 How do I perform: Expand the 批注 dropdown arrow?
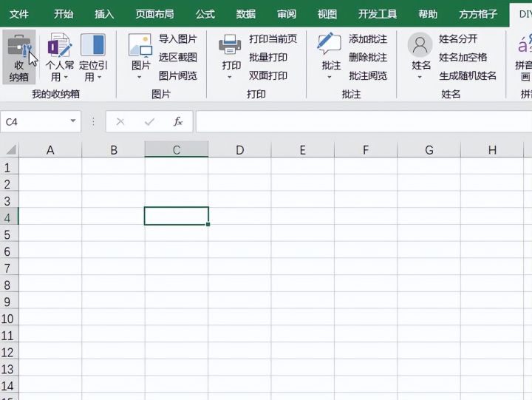[x=329, y=78]
